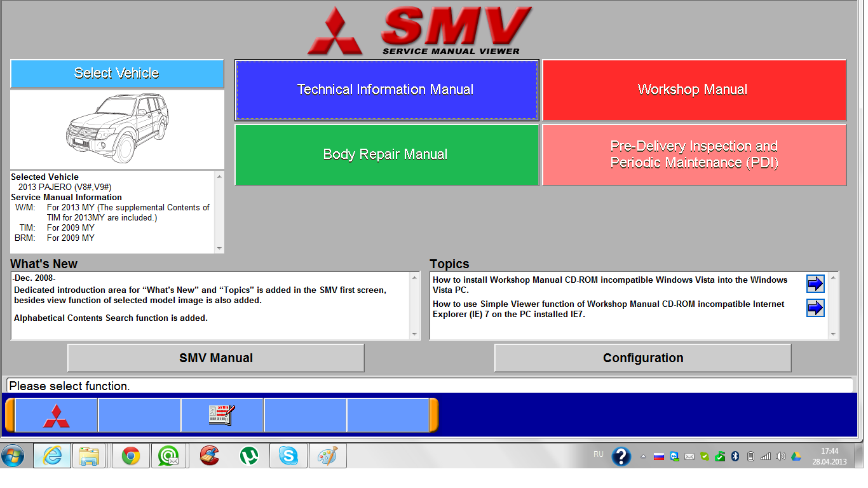Image resolution: width=868 pixels, height=488 pixels.
Task: Open the Workshop Manual
Action: coord(693,90)
